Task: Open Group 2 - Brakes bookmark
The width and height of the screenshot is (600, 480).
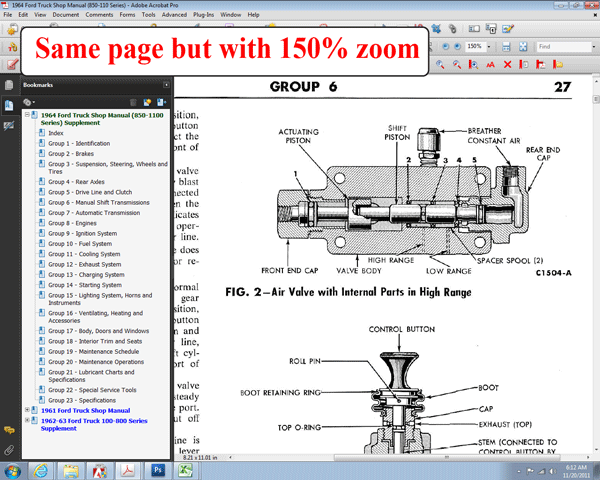Action: (x=71, y=153)
